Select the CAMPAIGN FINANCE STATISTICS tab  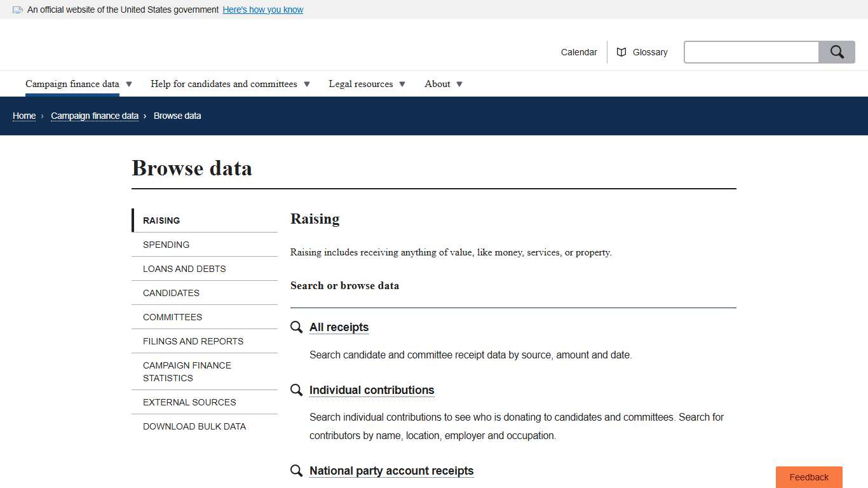[187, 372]
